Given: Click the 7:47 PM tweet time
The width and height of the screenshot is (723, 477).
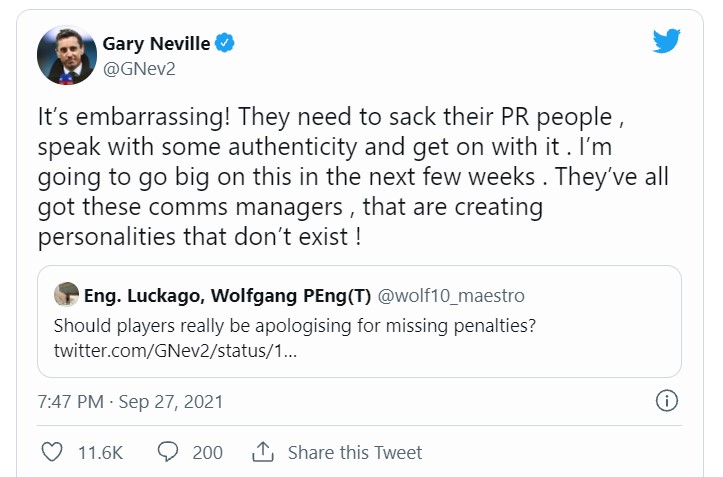Looking at the screenshot, I should (71, 402).
